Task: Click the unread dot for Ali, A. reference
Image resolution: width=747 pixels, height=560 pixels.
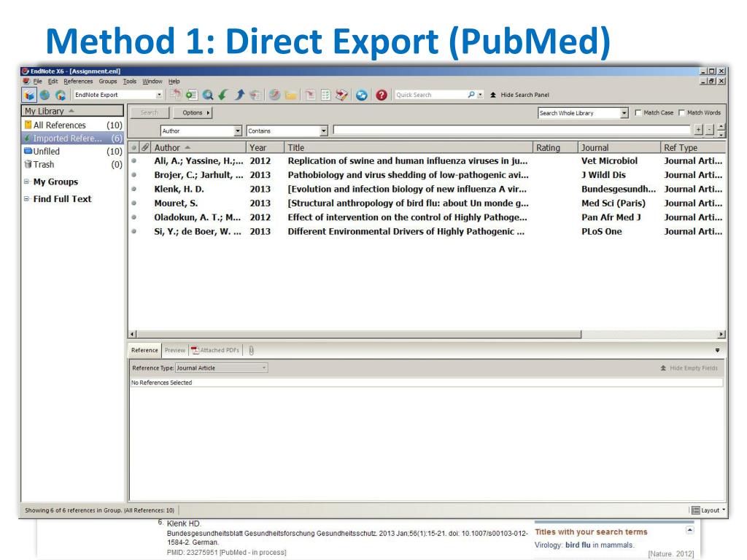Action: point(134,161)
